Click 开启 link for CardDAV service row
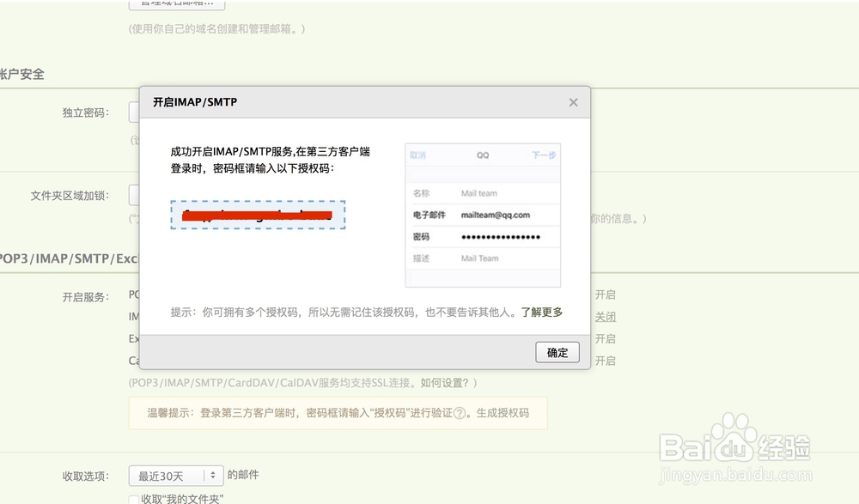 pyautogui.click(x=606, y=361)
